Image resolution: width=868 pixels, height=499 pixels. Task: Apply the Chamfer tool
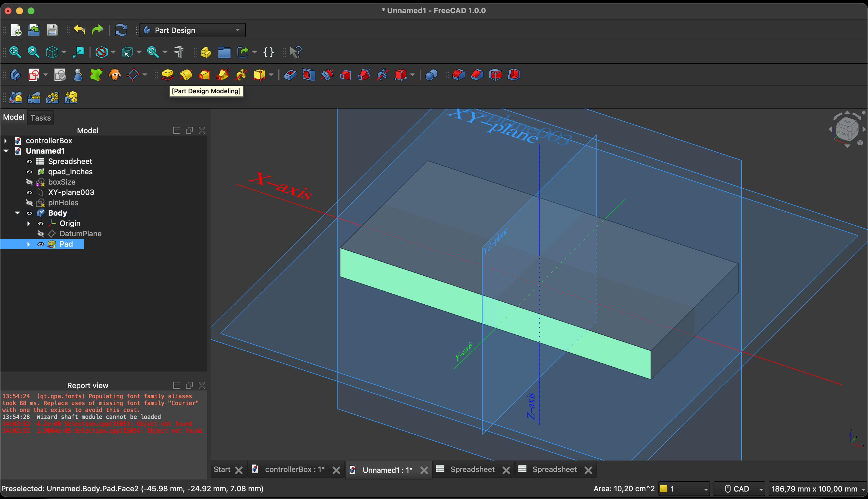click(476, 75)
